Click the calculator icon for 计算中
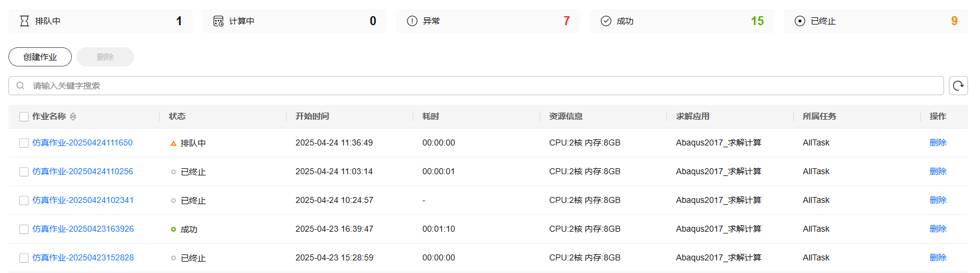Viewport: 980px width, 273px height. point(218,21)
